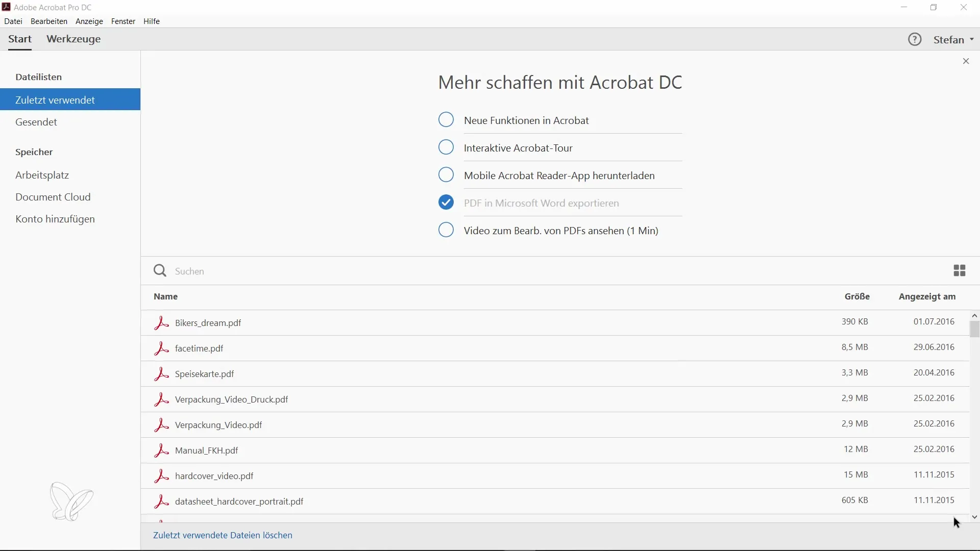
Task: Sort list by Name column header
Action: point(166,296)
